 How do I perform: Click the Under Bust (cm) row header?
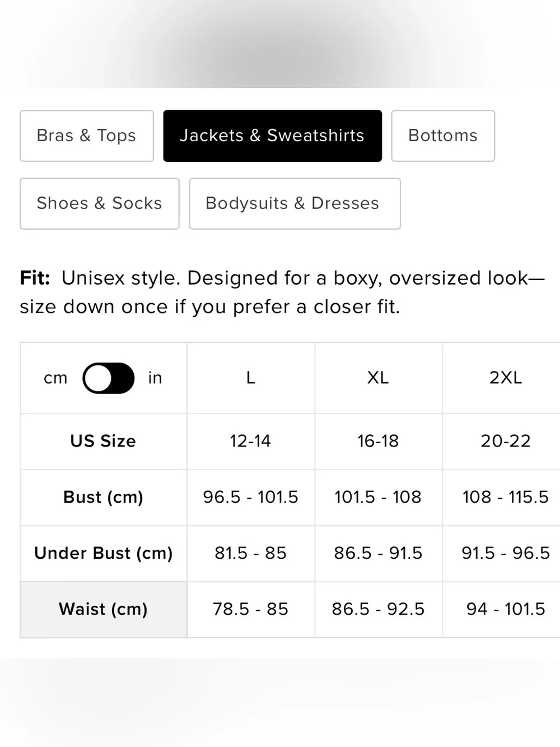click(x=104, y=554)
